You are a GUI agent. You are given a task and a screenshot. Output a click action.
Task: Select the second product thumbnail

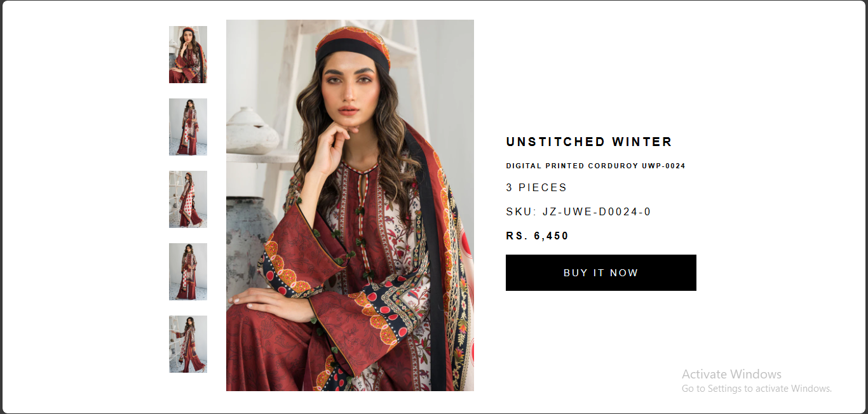(x=188, y=127)
